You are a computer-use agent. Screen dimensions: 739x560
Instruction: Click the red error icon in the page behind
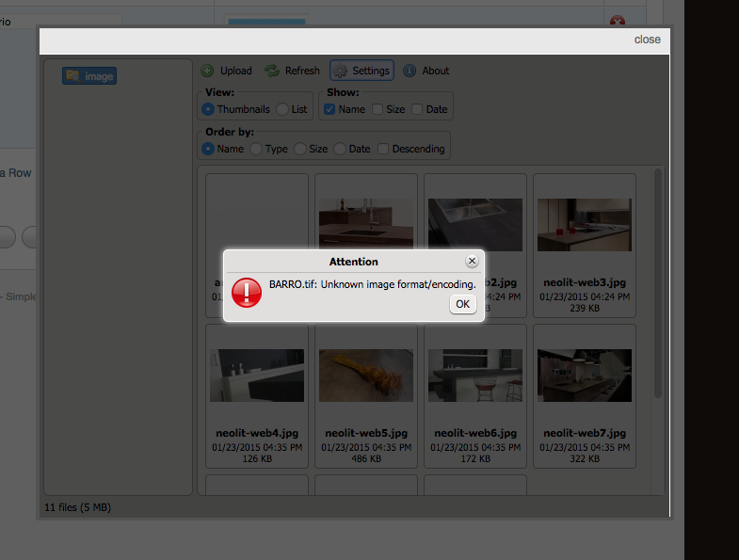pyautogui.click(x=618, y=21)
